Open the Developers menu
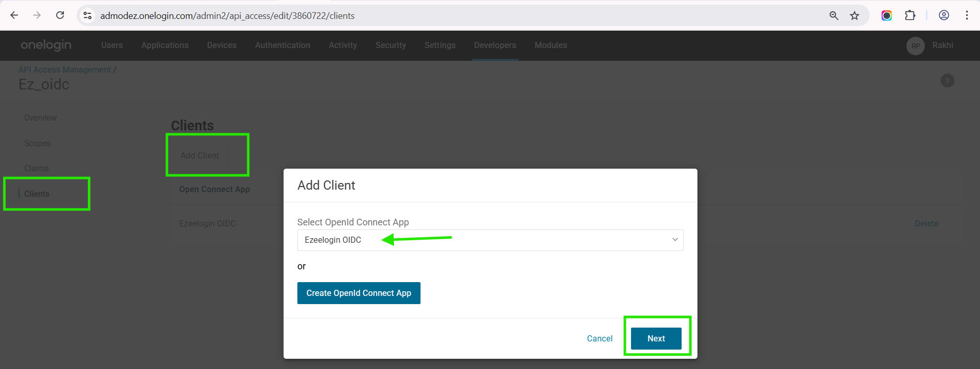 coord(495,45)
